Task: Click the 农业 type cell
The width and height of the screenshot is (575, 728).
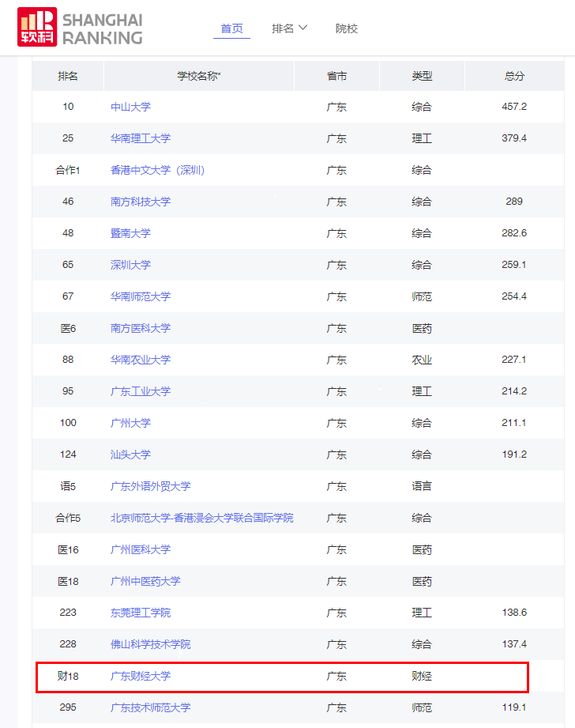Action: click(x=422, y=360)
